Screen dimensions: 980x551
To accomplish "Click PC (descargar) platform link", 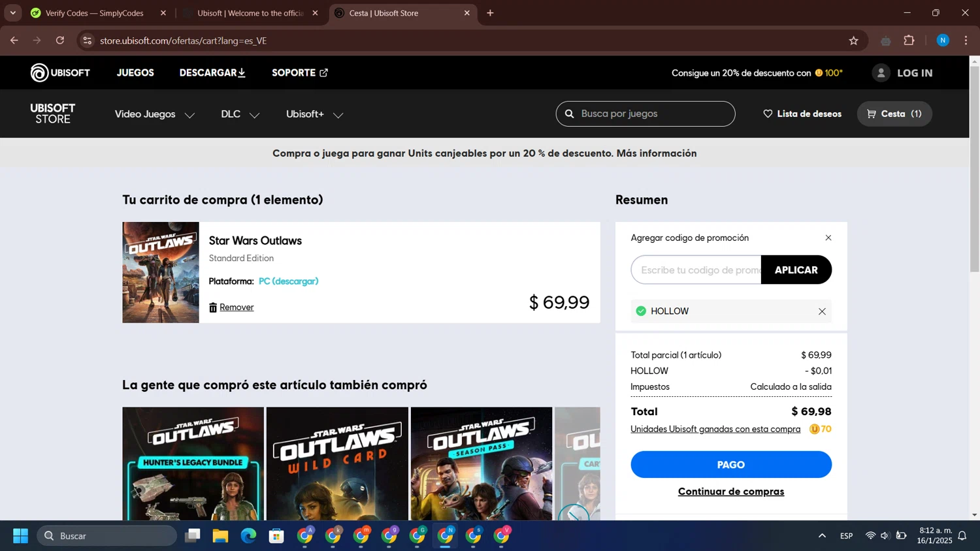I will [288, 281].
